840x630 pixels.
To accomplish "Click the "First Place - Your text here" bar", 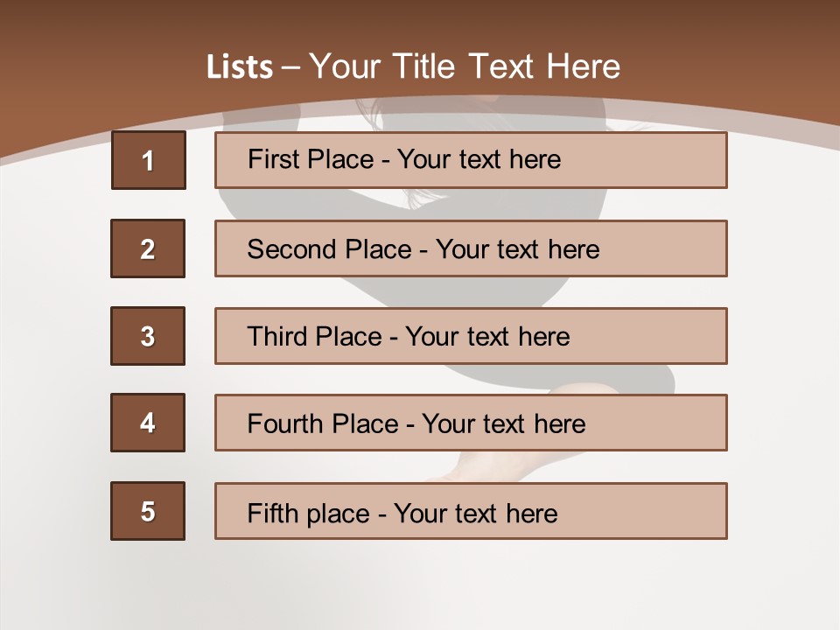I will coord(471,160).
